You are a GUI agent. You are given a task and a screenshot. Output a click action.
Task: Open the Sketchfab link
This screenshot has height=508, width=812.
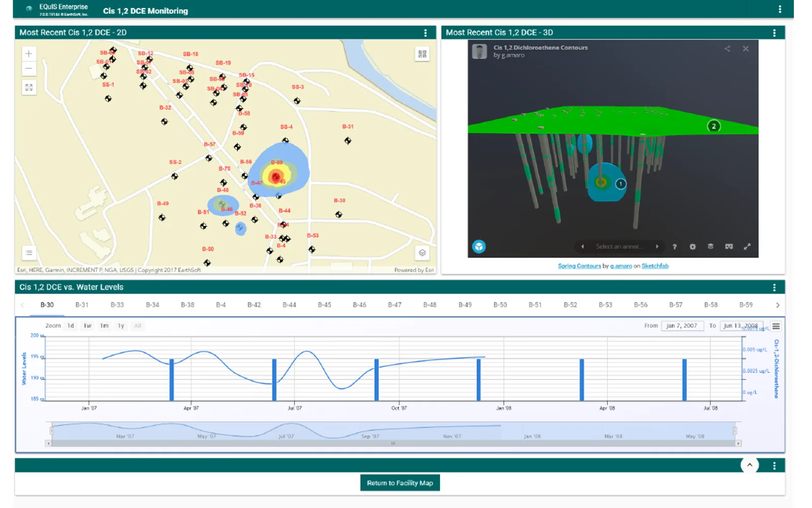tap(655, 266)
